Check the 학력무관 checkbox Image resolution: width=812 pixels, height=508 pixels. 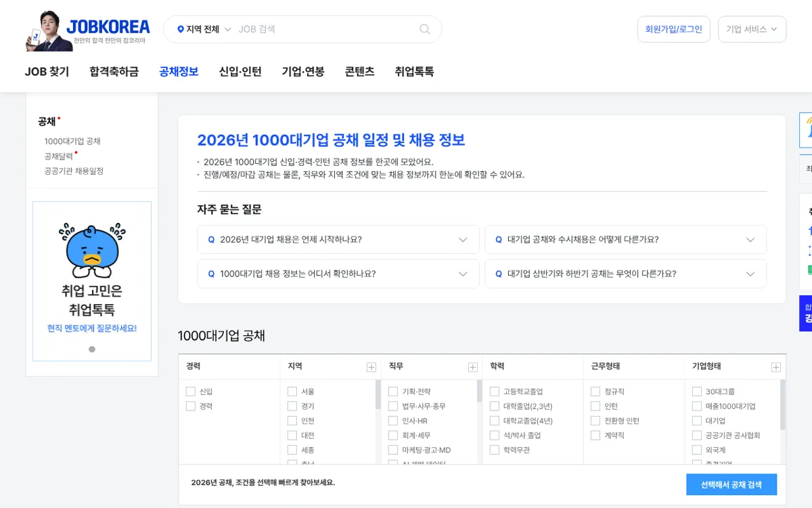coord(495,450)
